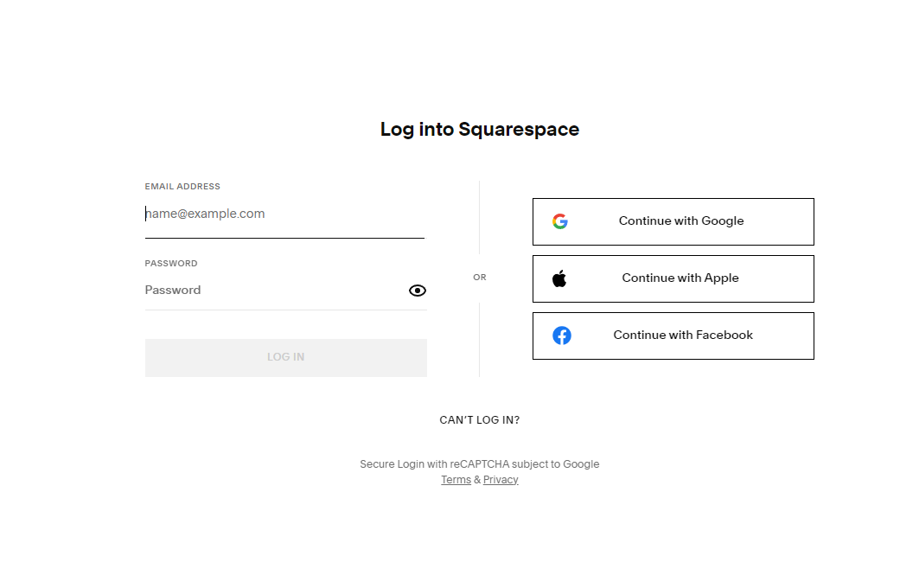Click the OR divider text
This screenshot has width=900, height=588.
(479, 278)
